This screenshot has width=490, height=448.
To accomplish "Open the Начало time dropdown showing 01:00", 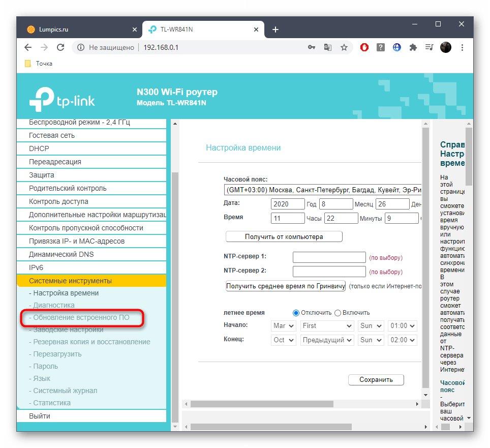I will point(403,326).
